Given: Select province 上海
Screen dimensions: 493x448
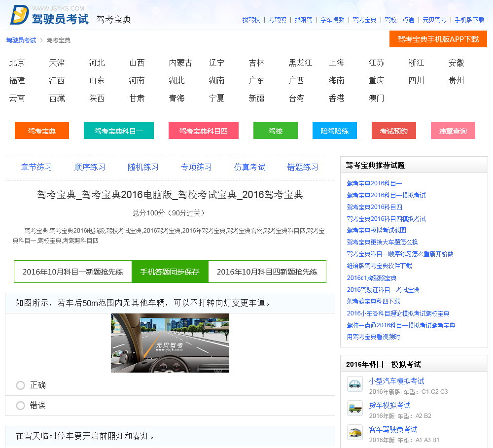Looking at the screenshot, I should pyautogui.click(x=336, y=63).
